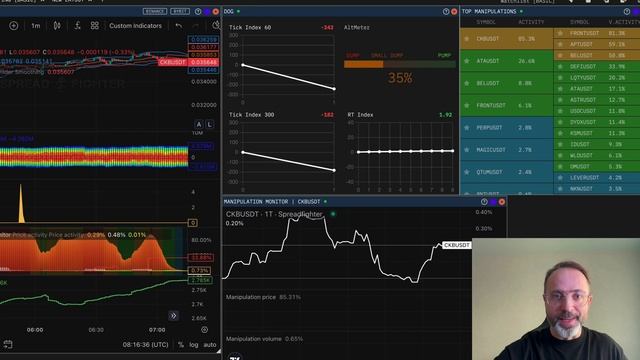Click the Price activity indicator legend
The image size is (640, 360).
[73, 235]
